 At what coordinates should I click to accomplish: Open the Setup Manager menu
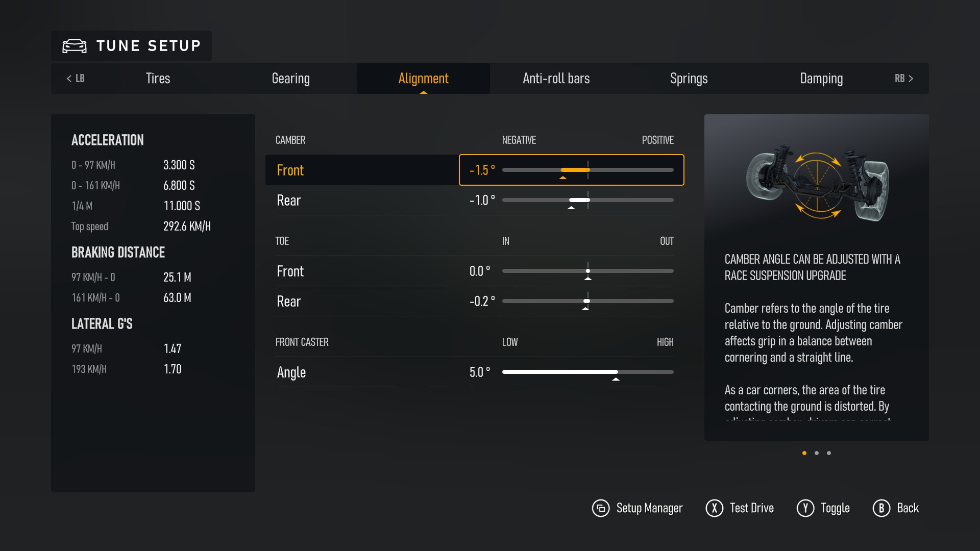point(636,508)
